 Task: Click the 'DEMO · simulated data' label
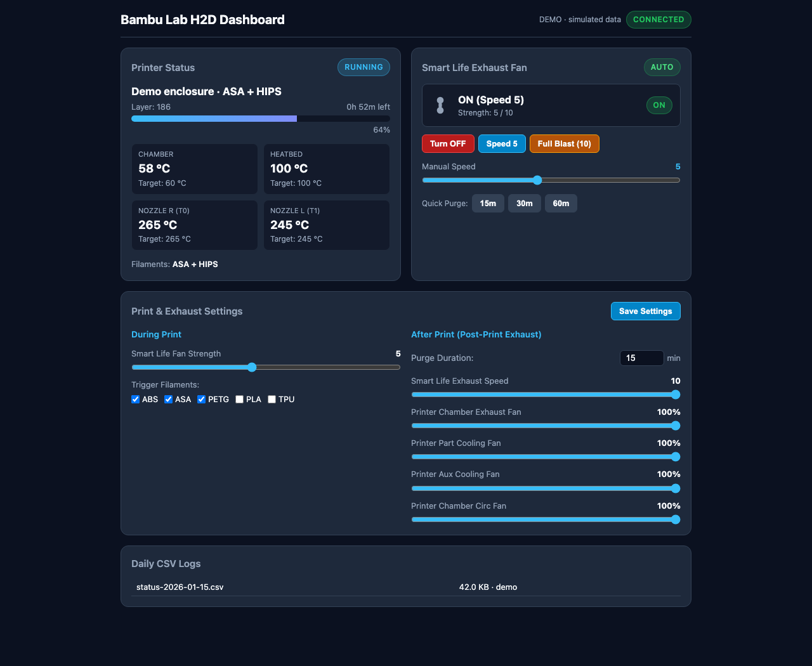click(x=580, y=20)
